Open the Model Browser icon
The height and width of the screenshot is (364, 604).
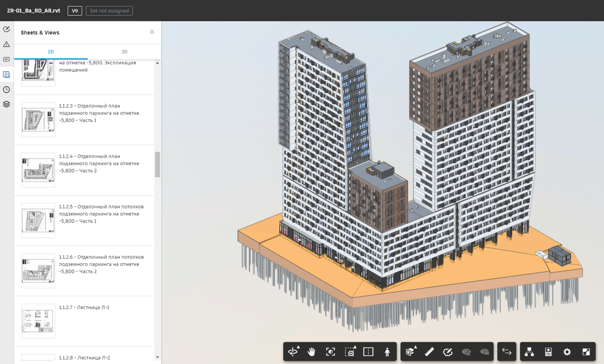coord(529,352)
